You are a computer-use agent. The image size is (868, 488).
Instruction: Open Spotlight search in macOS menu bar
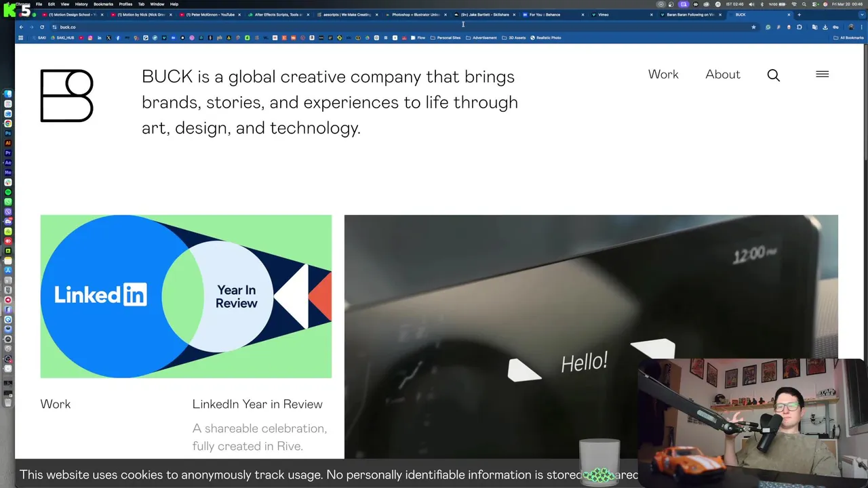coord(804,4)
